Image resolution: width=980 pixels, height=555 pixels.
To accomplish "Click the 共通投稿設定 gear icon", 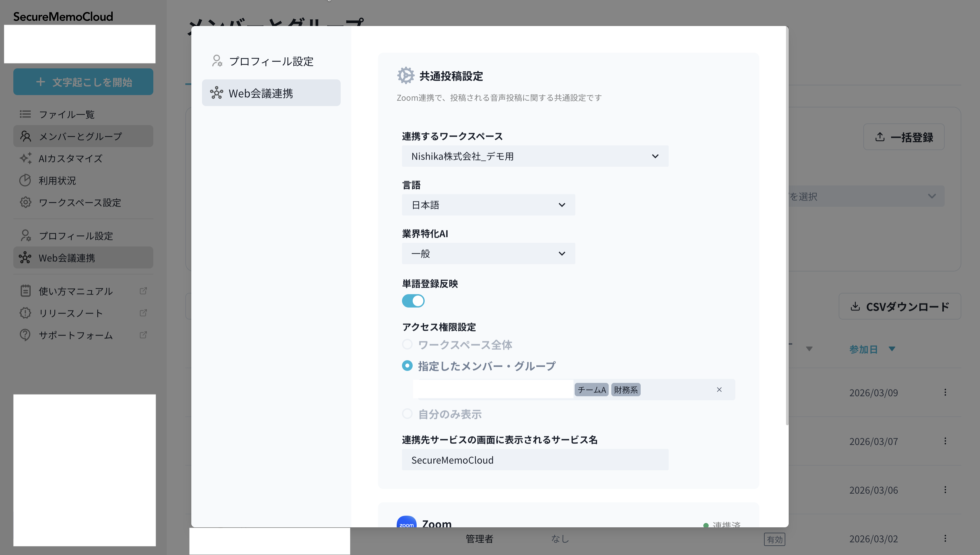I will 406,75.
